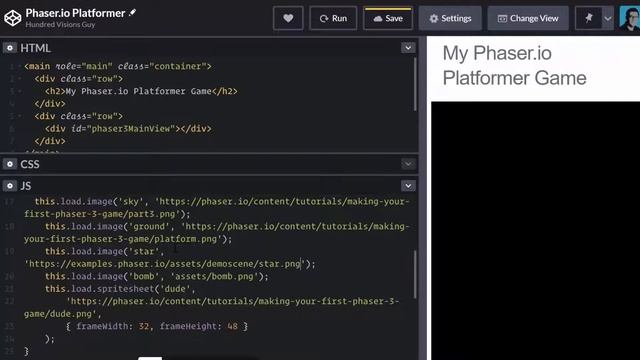Screen dimensions: 640x360
Task: Expand HTML panel dropdown chevron
Action: pyautogui.click(x=408, y=48)
